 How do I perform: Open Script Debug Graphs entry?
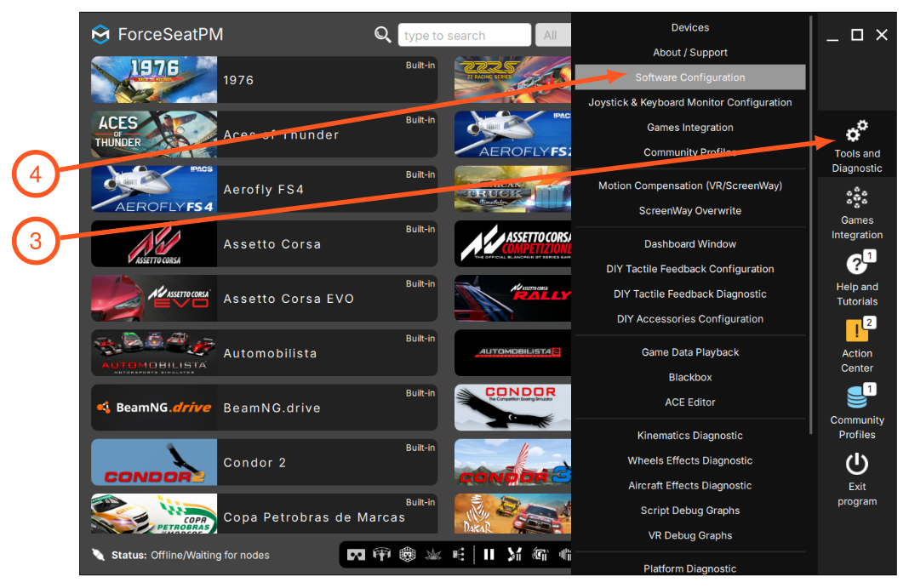tap(690, 511)
